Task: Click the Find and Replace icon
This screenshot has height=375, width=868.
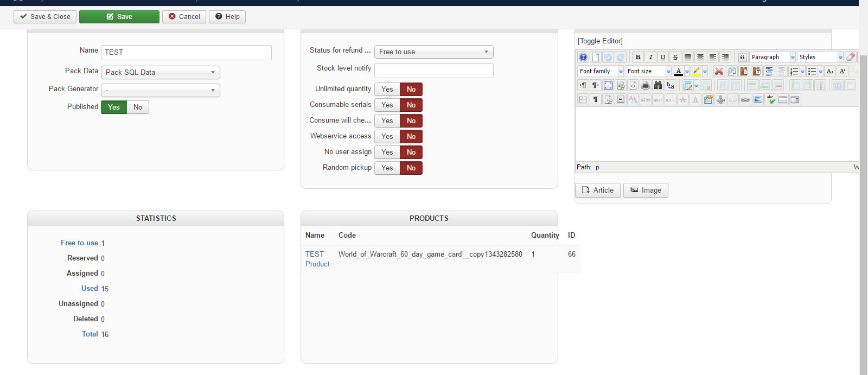Action: click(x=671, y=85)
